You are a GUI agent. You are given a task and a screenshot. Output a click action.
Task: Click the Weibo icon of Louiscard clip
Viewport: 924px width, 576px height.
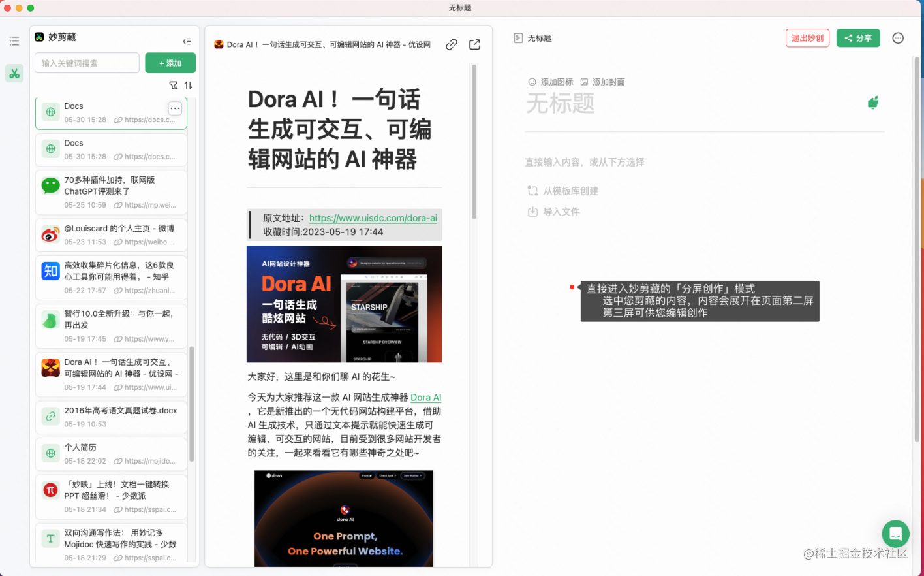[x=51, y=234]
